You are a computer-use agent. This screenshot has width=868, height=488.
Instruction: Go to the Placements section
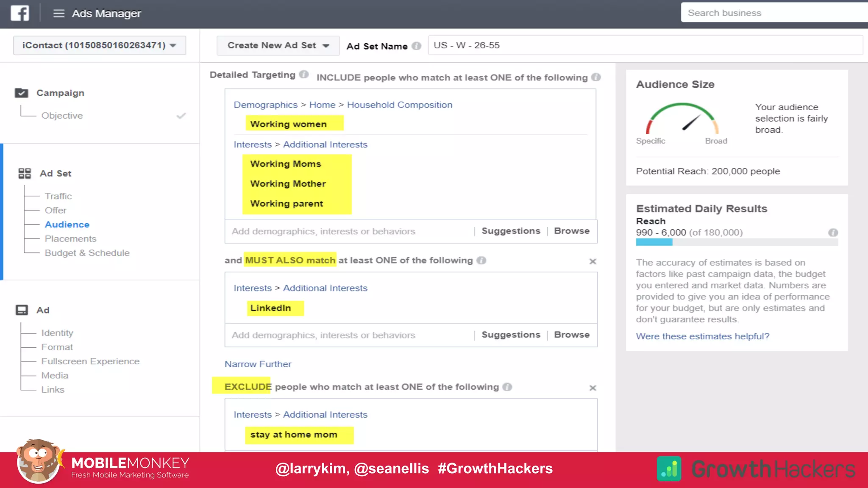click(70, 238)
